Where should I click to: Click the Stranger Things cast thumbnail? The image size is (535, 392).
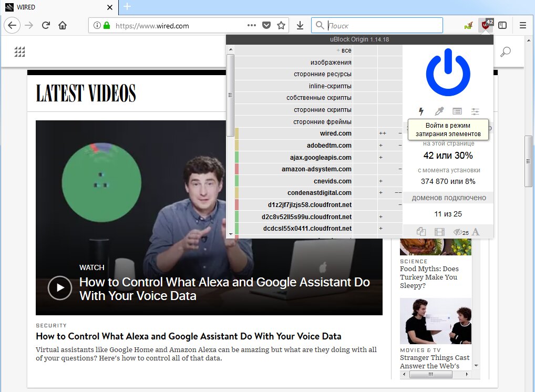tap(435, 321)
